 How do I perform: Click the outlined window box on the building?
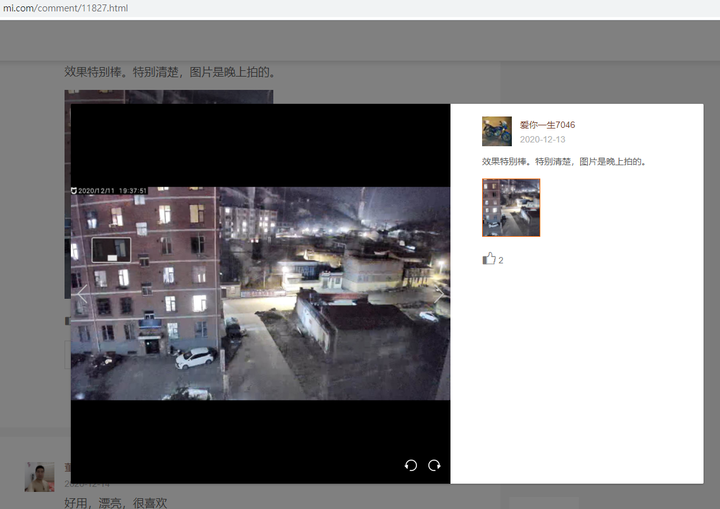(111, 250)
